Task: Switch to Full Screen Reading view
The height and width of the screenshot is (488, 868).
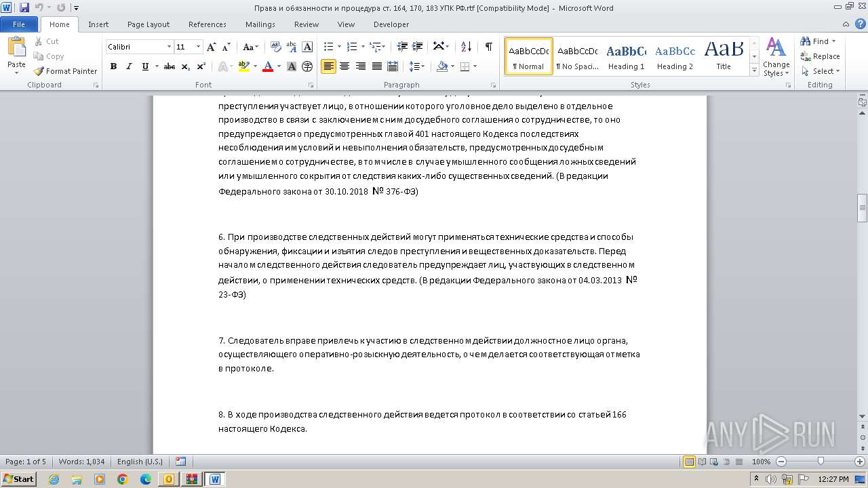Action: coord(702,462)
